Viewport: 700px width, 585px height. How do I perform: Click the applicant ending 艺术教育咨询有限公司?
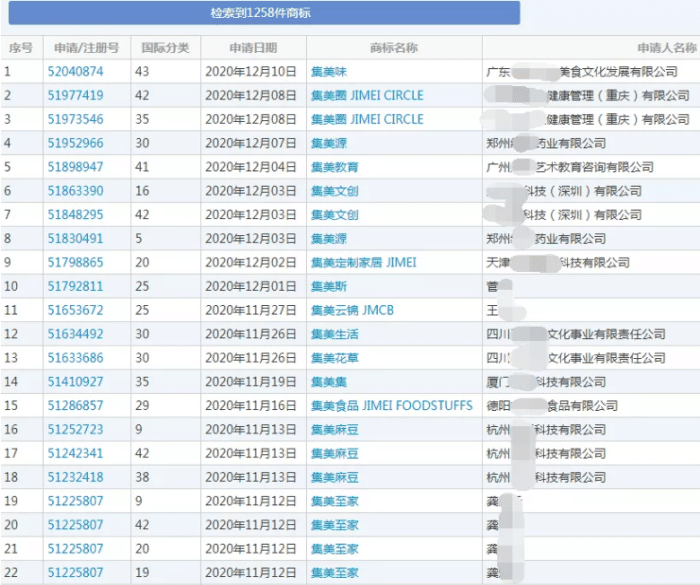[570, 167]
